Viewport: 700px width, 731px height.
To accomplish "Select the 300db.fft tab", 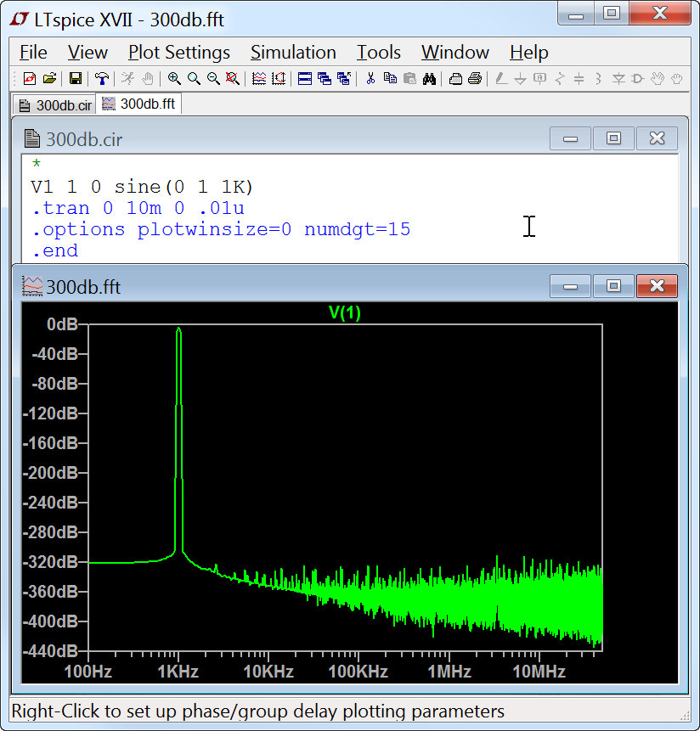I will point(138,104).
